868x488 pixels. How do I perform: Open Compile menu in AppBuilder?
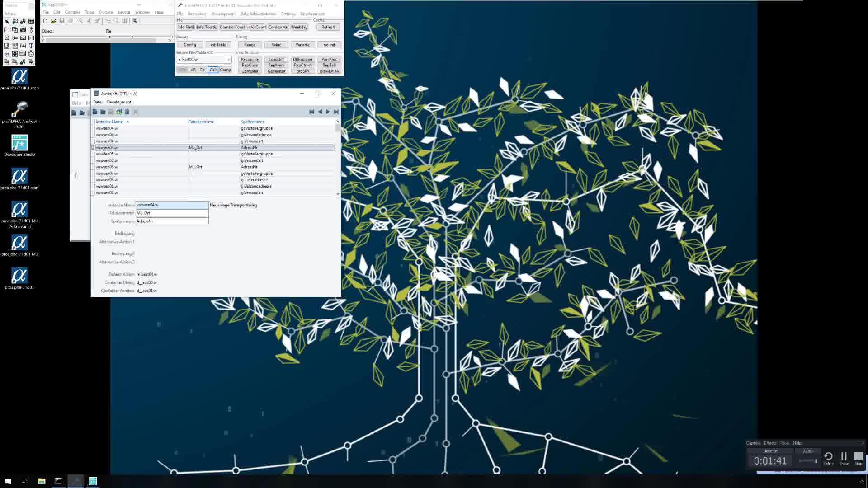click(x=72, y=12)
